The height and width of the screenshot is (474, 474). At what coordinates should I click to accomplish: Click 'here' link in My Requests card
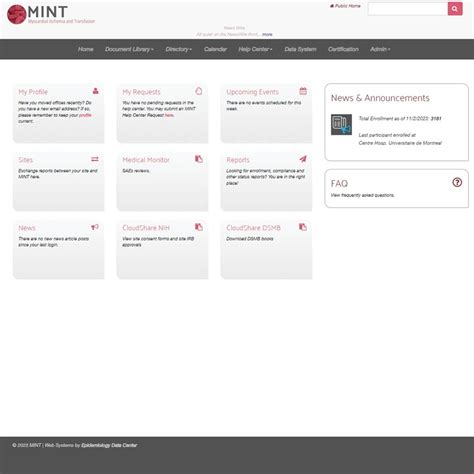169,115
